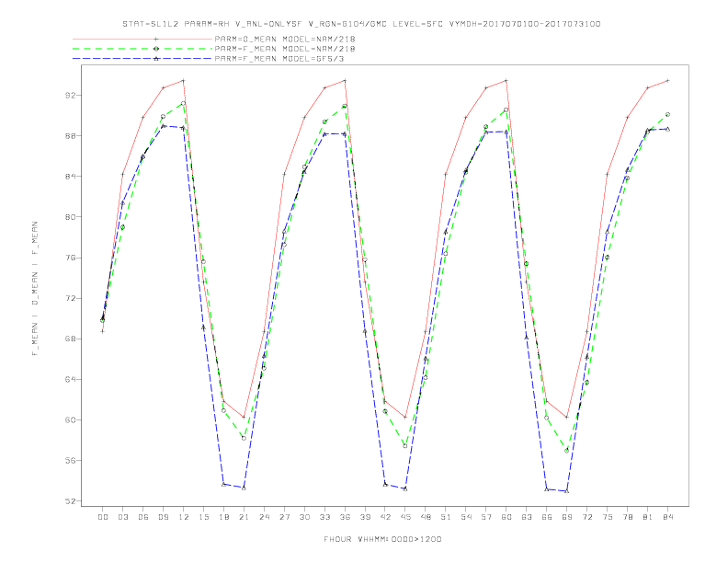Click x-axis forecast hour label 24
Image resolution: width=728 pixels, height=563 pixels.
tap(264, 517)
